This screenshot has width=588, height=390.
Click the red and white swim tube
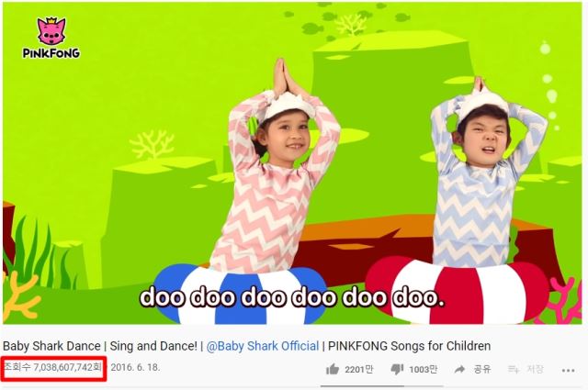coord(458,292)
